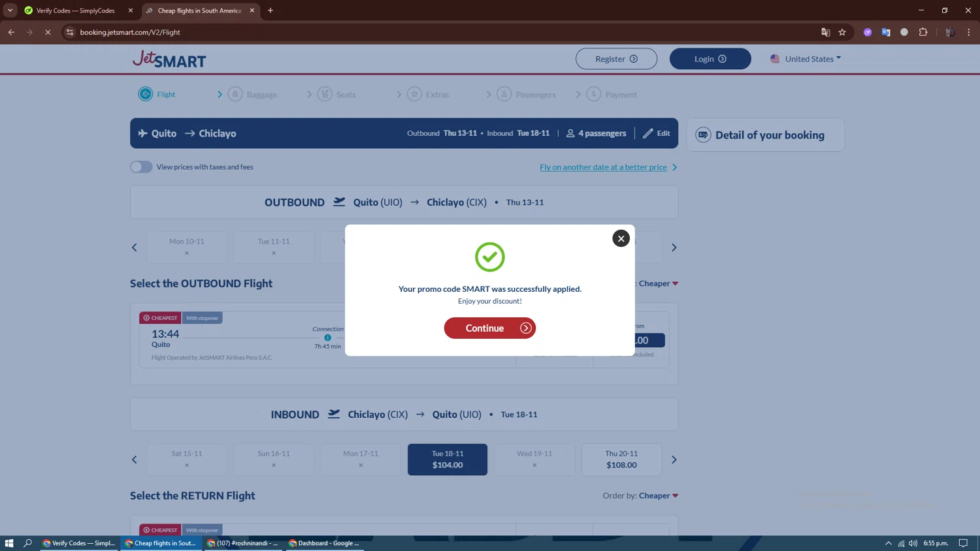Click the translate page icon
Screen dimensions: 980x551
826,32
